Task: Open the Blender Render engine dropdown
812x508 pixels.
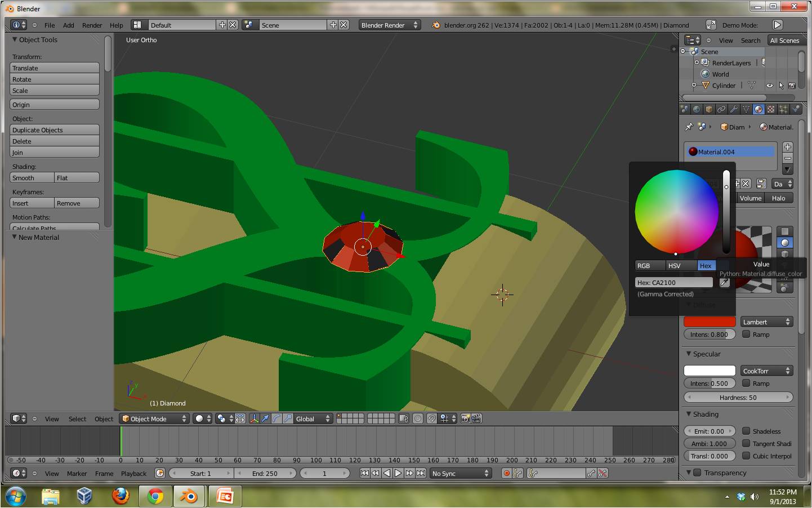Action: pyautogui.click(x=390, y=25)
